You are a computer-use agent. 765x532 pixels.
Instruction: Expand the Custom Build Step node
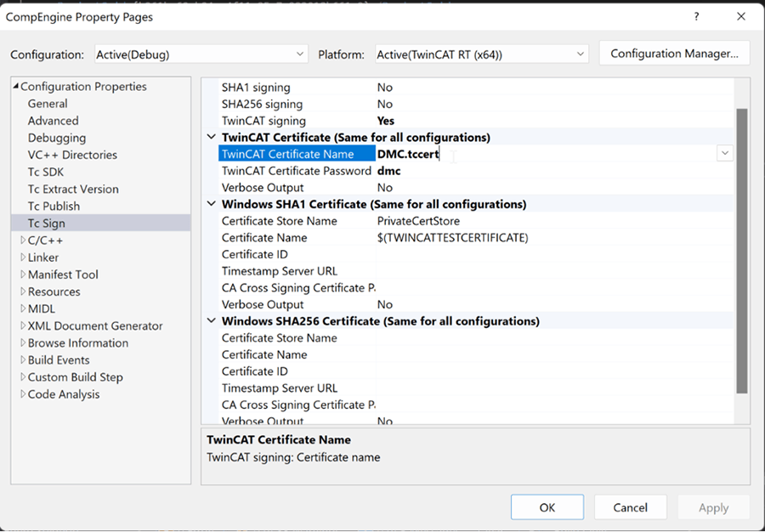click(22, 376)
